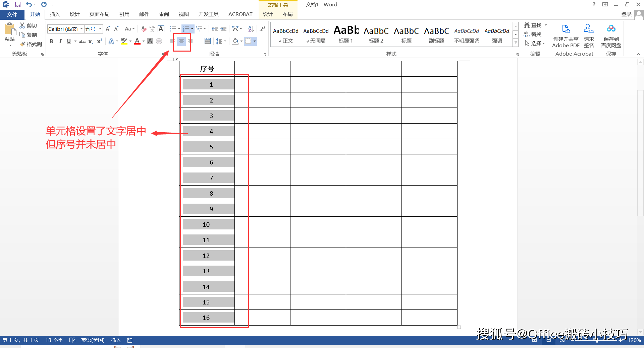Apply yellow text highlight color
644x348 pixels.
[124, 41]
